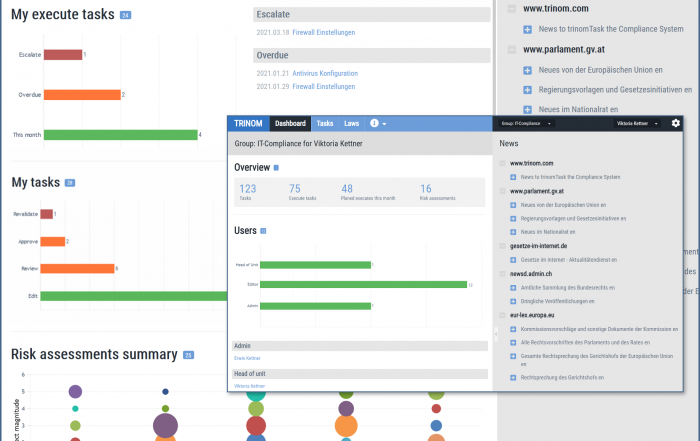
Task: Open the info icon menu in TRINOM navbar
Action: 378,123
